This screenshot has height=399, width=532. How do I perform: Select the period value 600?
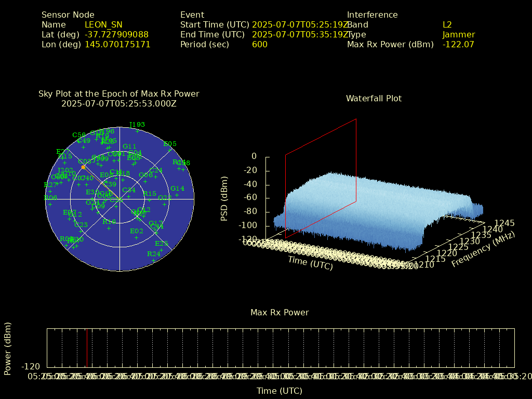pyautogui.click(x=259, y=45)
